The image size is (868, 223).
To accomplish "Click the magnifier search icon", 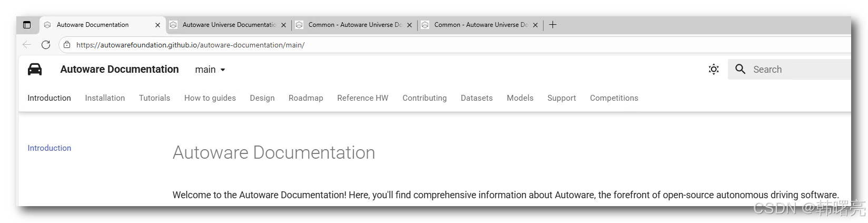I will pos(740,69).
